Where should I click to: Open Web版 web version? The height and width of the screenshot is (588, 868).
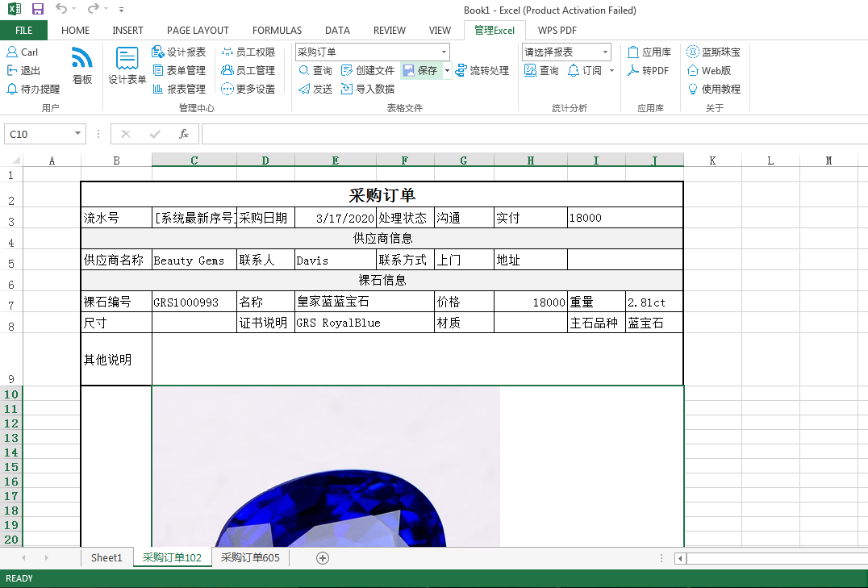coord(709,70)
